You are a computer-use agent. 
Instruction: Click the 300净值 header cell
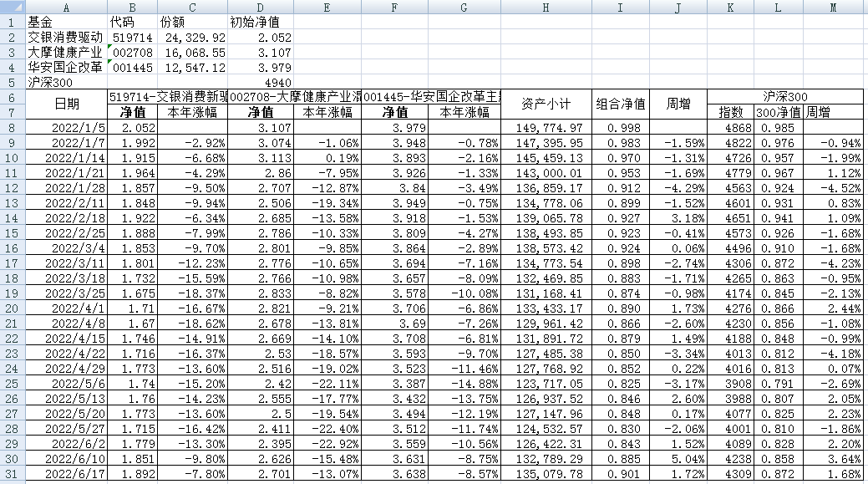click(x=779, y=112)
